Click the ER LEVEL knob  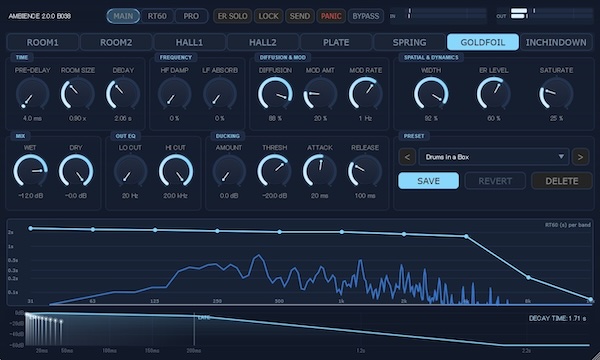494,94
